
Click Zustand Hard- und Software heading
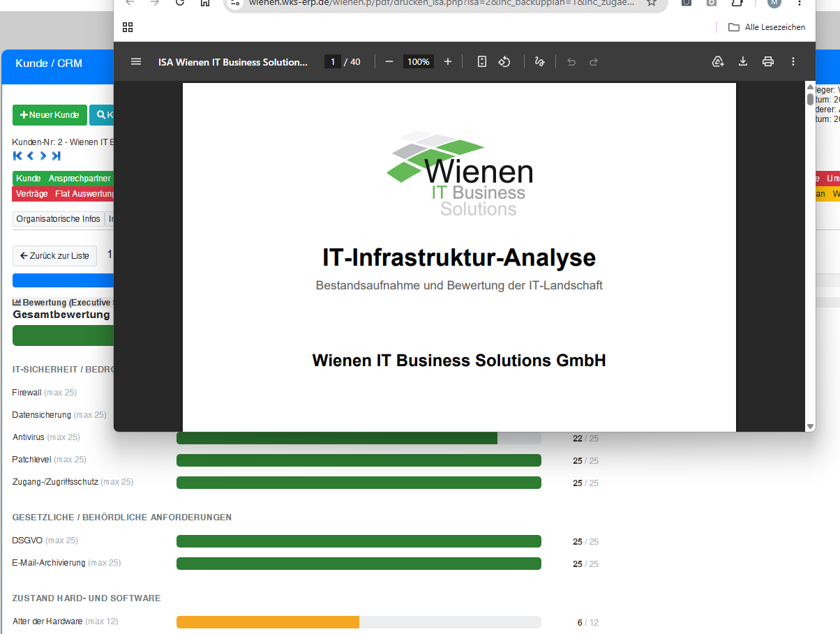(87, 598)
